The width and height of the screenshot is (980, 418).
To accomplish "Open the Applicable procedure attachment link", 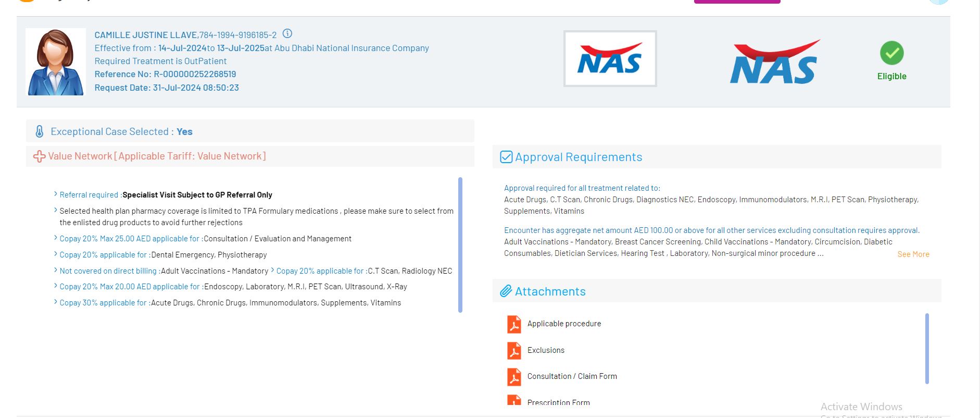I will click(x=564, y=324).
